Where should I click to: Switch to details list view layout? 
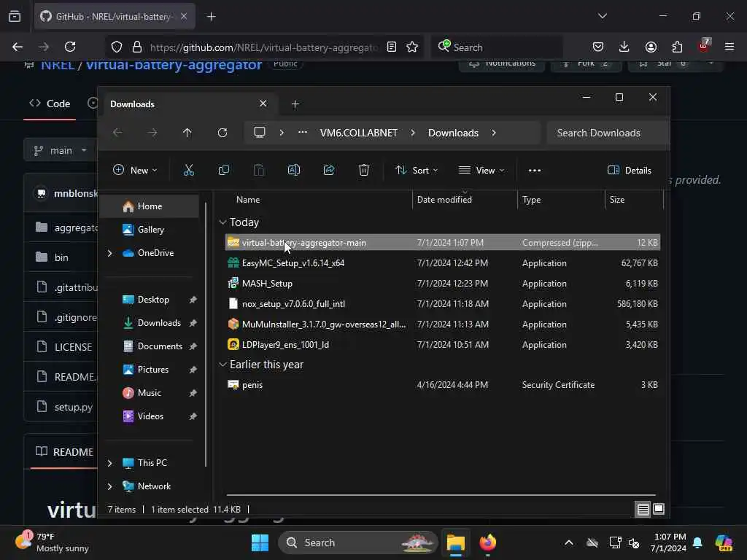(643, 510)
